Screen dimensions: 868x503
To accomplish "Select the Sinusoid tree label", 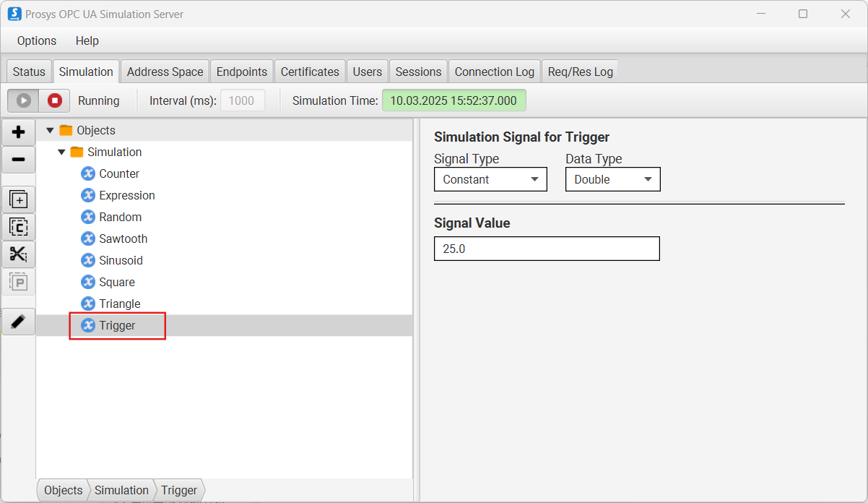I will coord(121,260).
